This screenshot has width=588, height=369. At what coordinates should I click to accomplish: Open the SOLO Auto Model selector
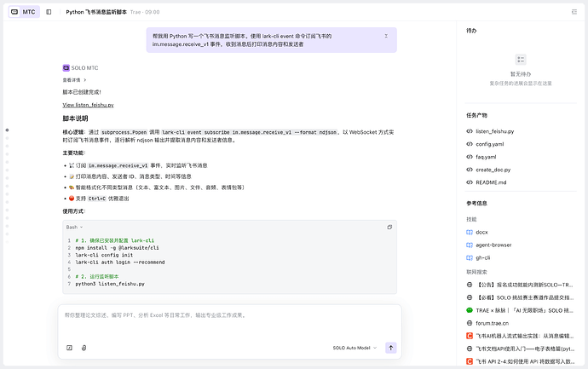(355, 348)
